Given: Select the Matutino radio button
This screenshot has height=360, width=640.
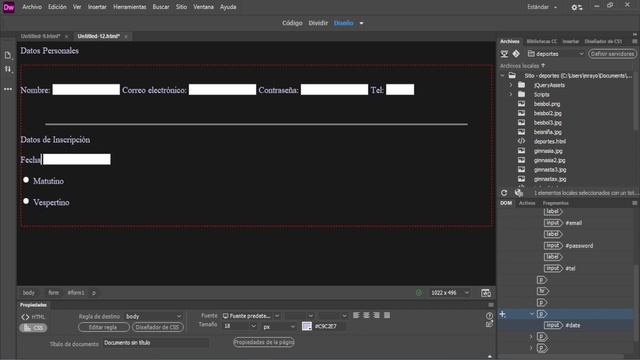Looking at the screenshot, I should [26, 180].
